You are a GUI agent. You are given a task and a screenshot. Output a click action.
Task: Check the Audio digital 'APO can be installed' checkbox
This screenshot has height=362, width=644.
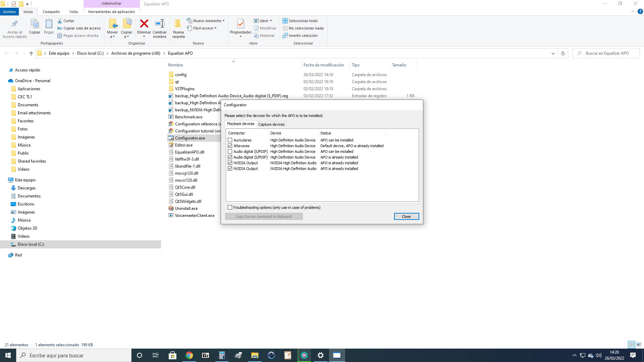click(x=230, y=152)
